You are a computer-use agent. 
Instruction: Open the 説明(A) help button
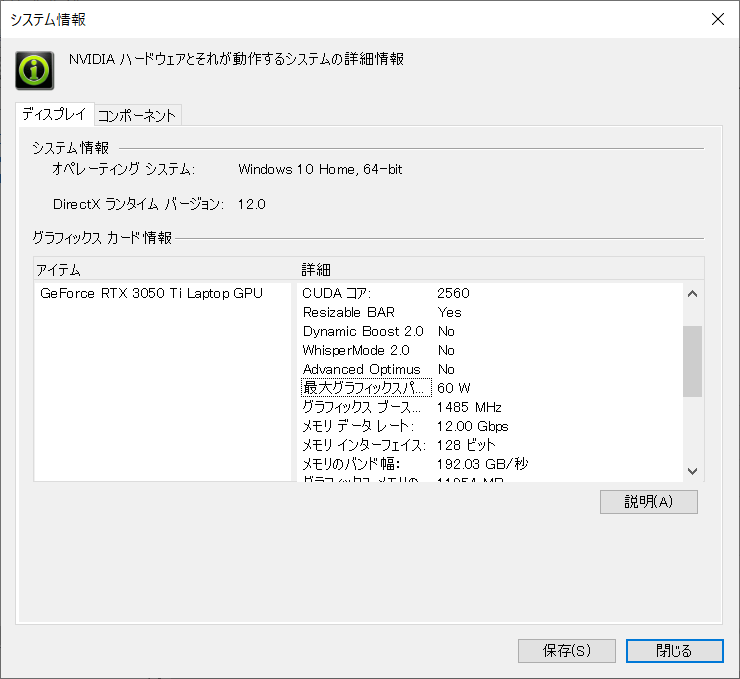point(648,502)
